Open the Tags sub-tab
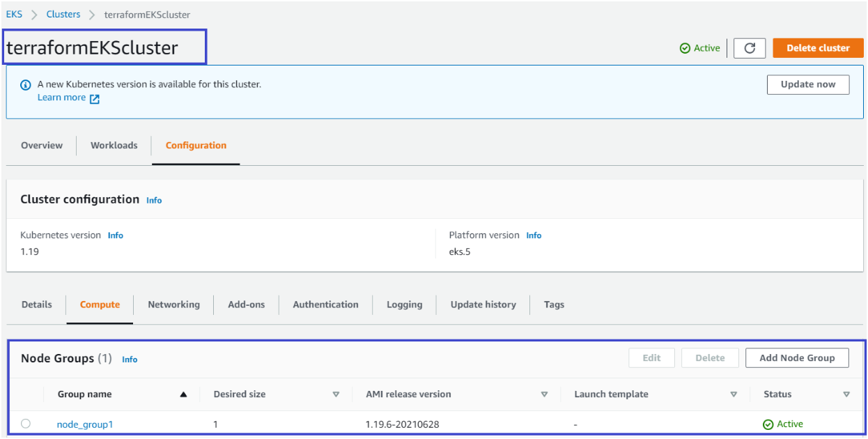 click(x=554, y=305)
